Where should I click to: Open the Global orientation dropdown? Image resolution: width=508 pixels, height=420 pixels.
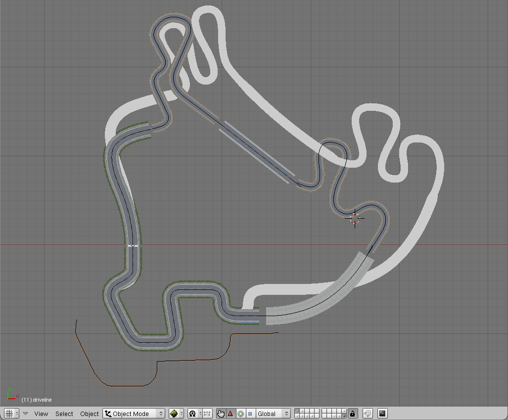click(273, 414)
